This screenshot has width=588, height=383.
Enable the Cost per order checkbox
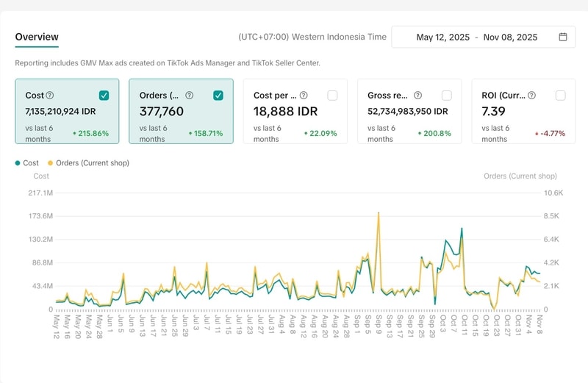tap(332, 96)
